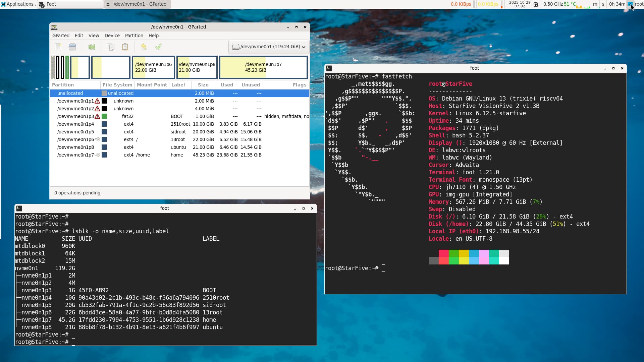
Task: Open the /dev/nvme0n1 device selector dropdown
Action: [269, 47]
